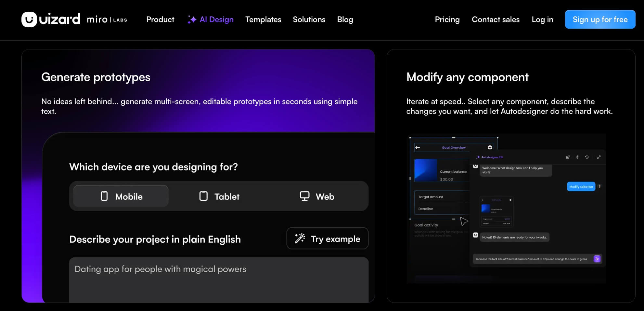Select the Tablet device option
Image resolution: width=644 pixels, height=311 pixels.
[219, 196]
